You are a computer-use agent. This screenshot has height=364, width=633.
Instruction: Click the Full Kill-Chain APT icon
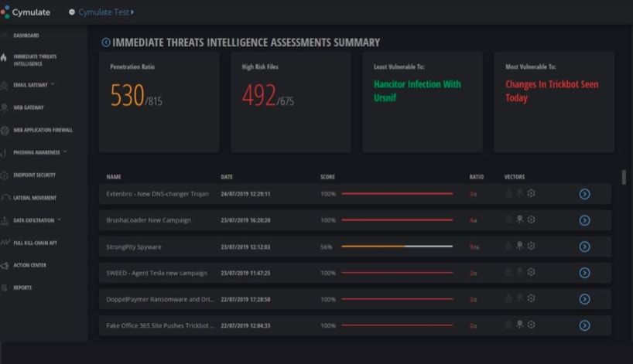coord(5,242)
